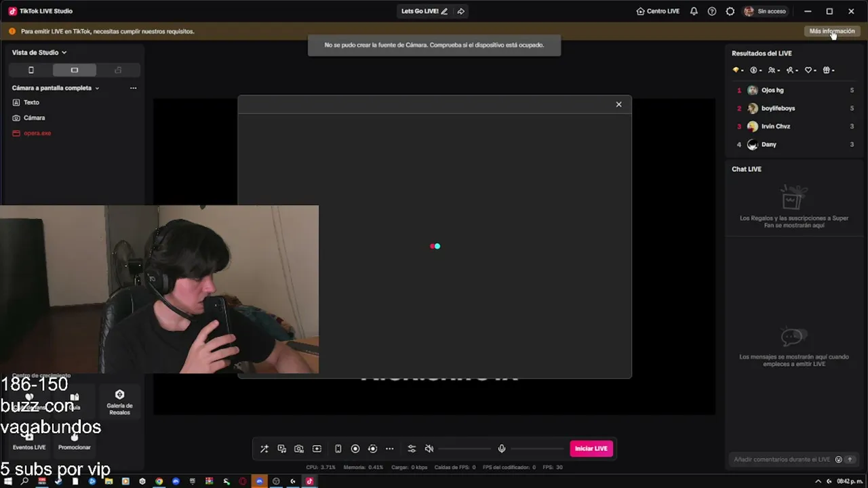Viewport: 868px width, 488px height.
Task: Select ranking entry Ojos hg
Action: click(x=795, y=90)
